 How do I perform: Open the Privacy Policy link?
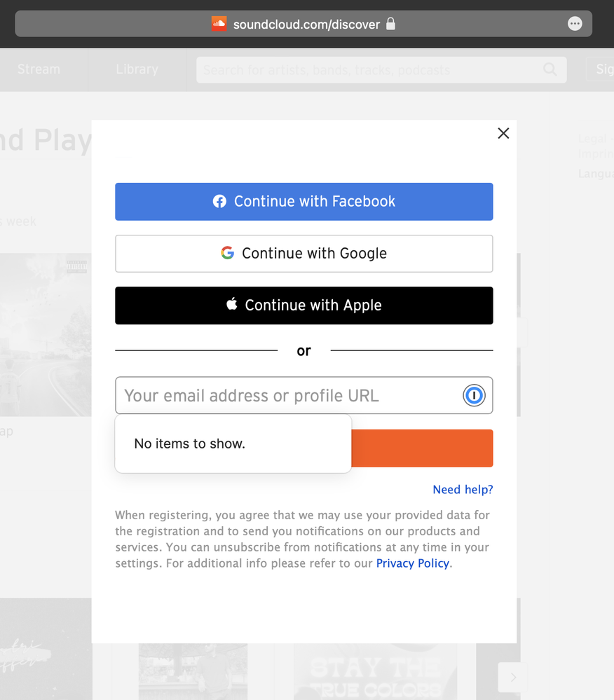[412, 563]
